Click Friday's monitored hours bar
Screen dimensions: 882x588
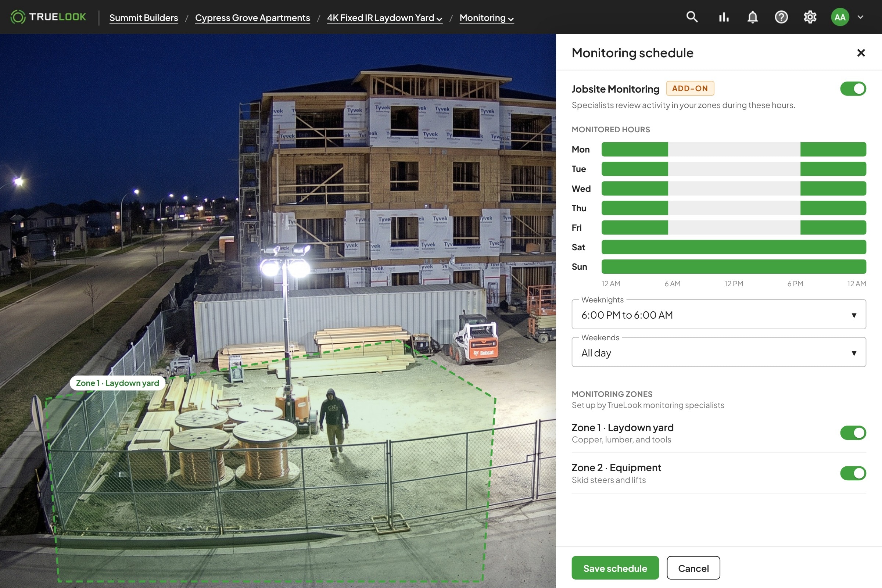[734, 227]
